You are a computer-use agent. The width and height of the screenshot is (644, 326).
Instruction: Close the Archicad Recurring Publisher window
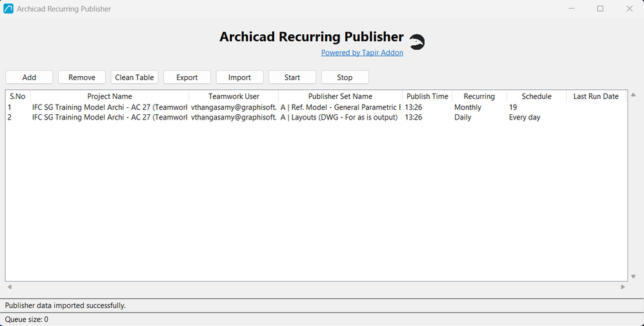[x=629, y=8]
